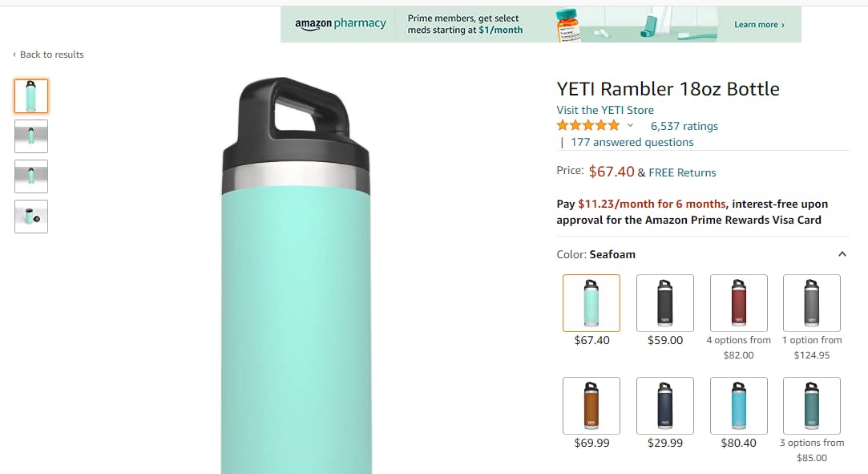This screenshot has height=474, width=868.
Task: Open the 6,537 ratings link
Action: (684, 126)
